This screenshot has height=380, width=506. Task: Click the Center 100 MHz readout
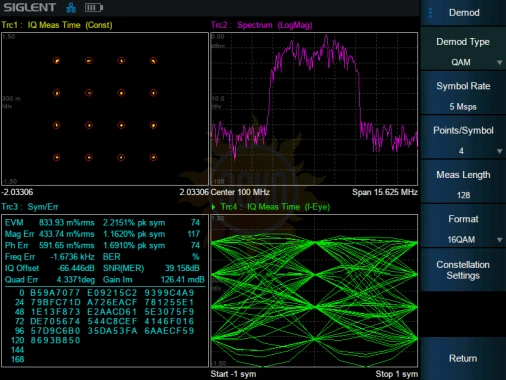[x=240, y=192]
